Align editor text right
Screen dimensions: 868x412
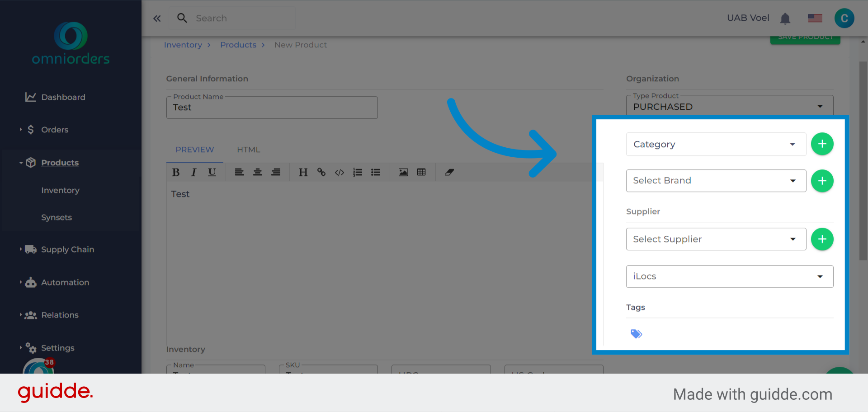276,172
